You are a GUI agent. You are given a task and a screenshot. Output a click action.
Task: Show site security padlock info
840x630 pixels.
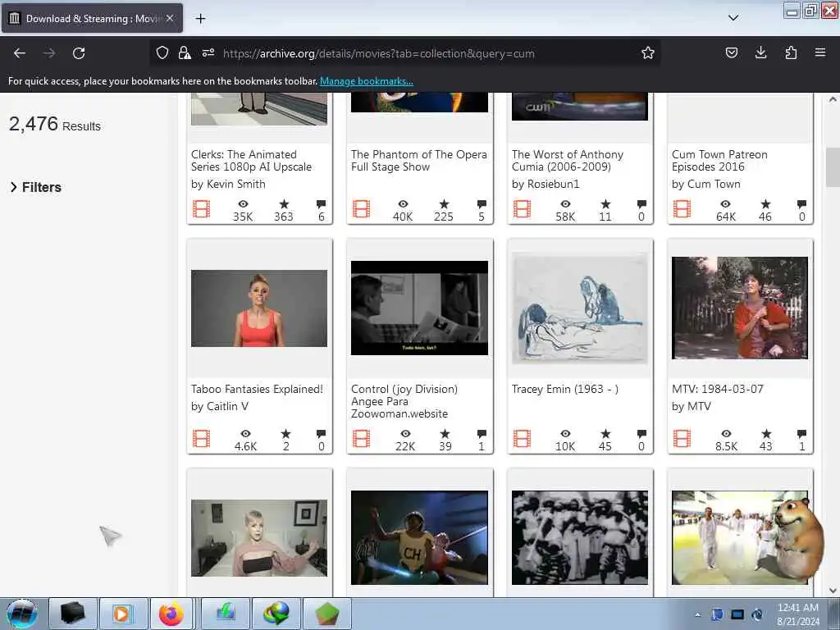[185, 52]
